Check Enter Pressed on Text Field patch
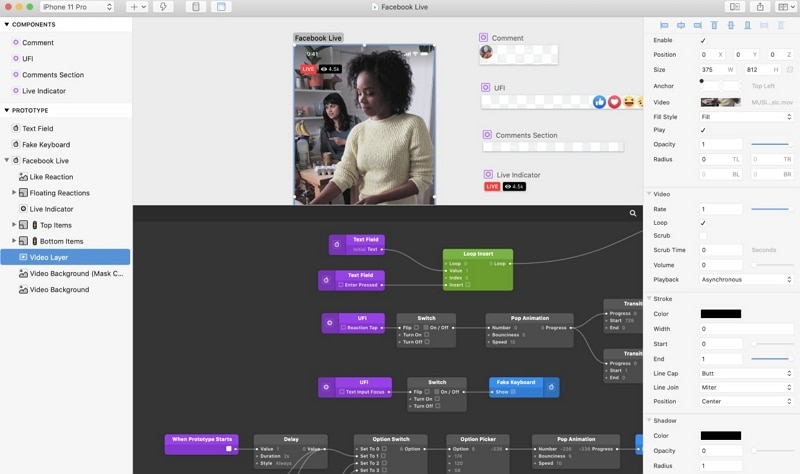 coord(341,285)
